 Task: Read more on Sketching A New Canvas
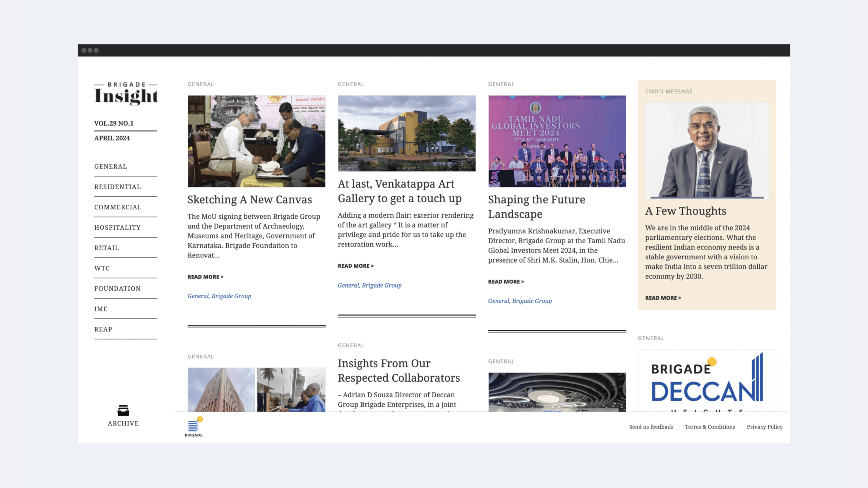(x=206, y=276)
